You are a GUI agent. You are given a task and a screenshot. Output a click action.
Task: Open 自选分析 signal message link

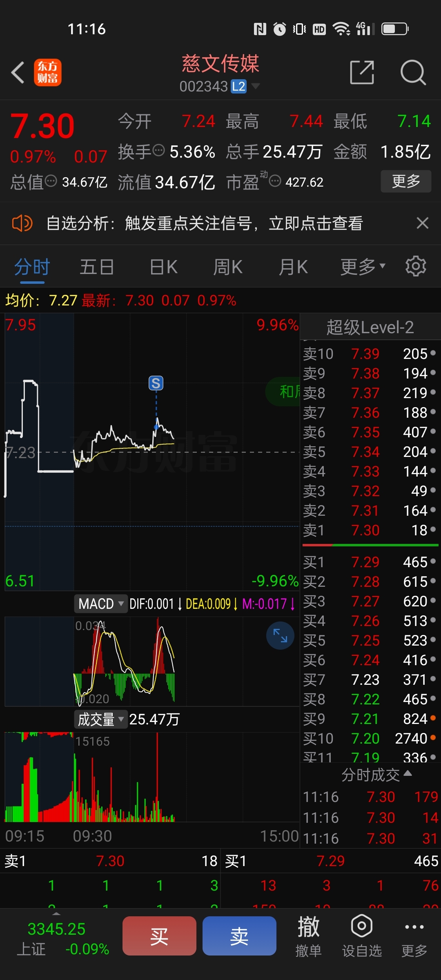[x=204, y=223]
